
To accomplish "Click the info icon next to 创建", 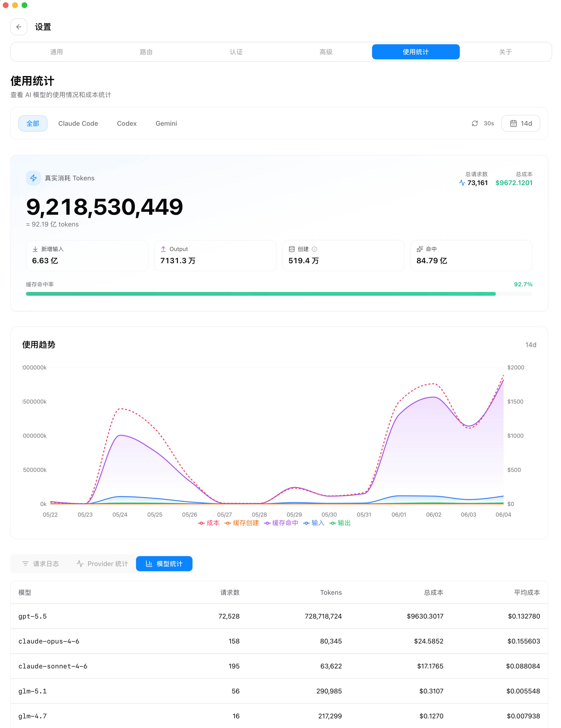I will (314, 249).
